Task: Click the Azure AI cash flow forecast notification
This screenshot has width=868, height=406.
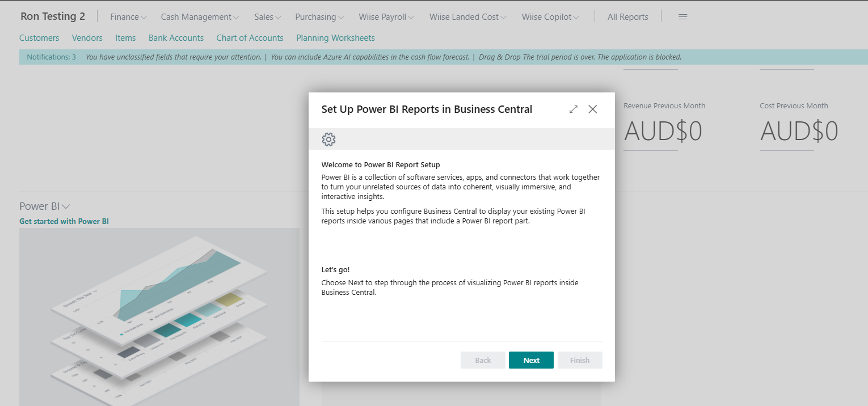Action: (x=370, y=57)
